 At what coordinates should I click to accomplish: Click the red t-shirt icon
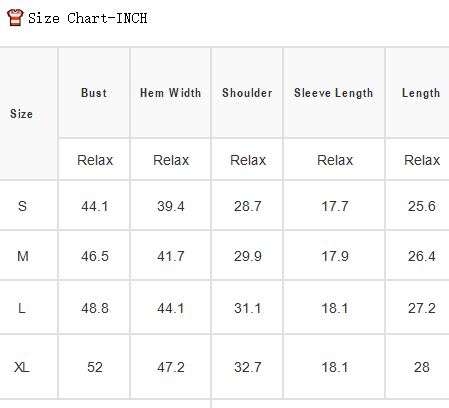15,18
